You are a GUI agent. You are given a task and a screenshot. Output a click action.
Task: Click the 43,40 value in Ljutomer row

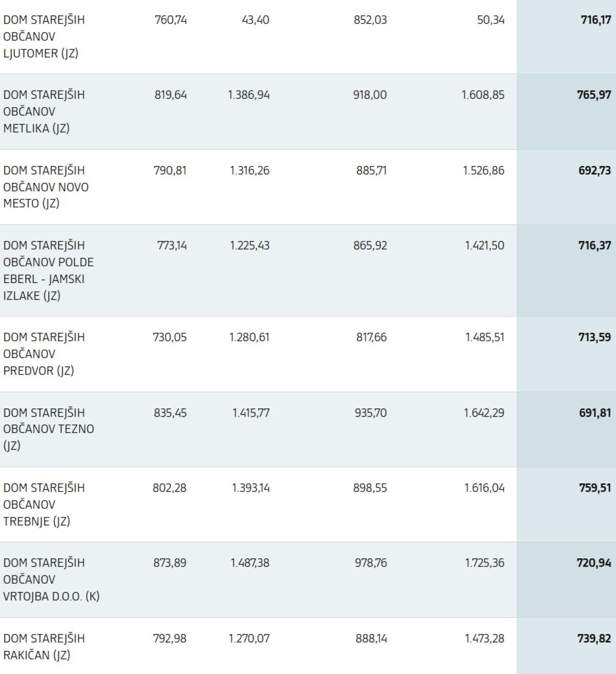pyautogui.click(x=255, y=20)
